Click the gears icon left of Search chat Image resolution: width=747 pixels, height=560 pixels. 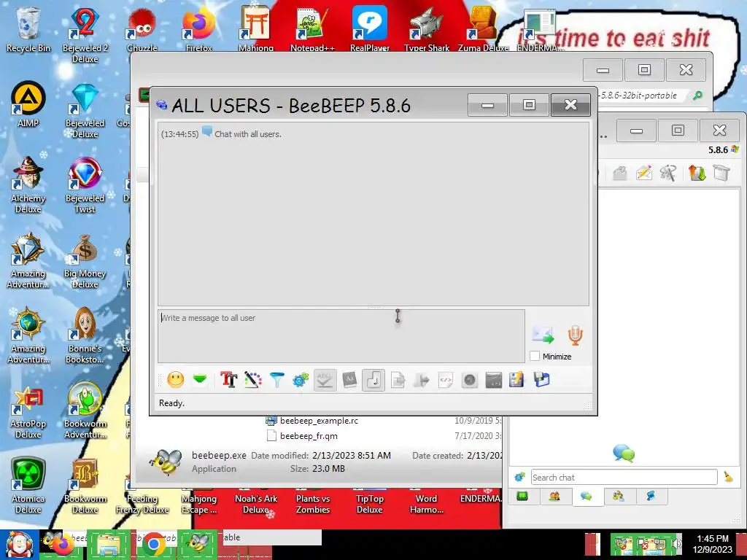[x=519, y=477]
